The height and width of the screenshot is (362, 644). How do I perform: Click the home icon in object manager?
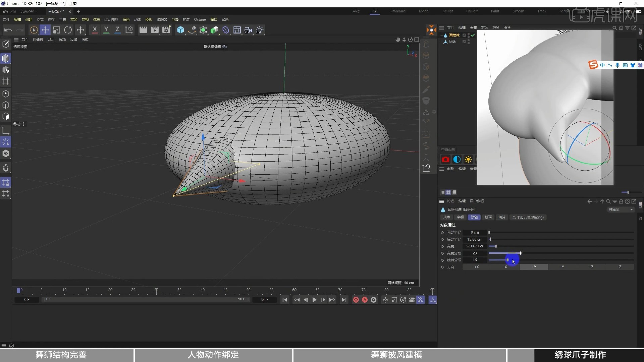621,28
